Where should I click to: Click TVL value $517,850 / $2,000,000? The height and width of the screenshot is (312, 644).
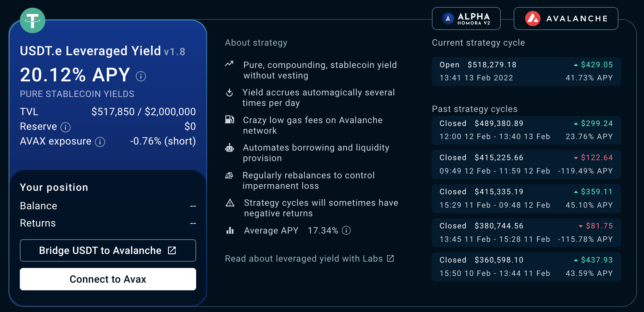[143, 112]
